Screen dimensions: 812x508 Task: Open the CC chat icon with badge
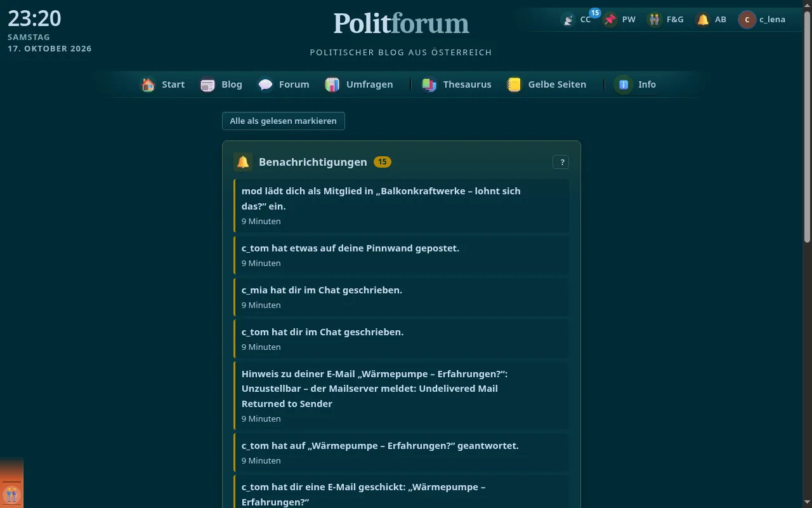click(568, 20)
